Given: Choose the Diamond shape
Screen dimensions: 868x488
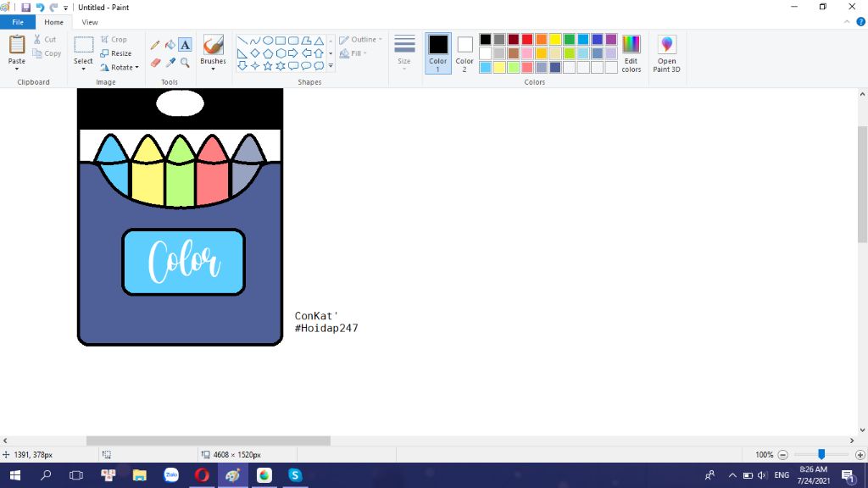Looking at the screenshot, I should click(254, 53).
